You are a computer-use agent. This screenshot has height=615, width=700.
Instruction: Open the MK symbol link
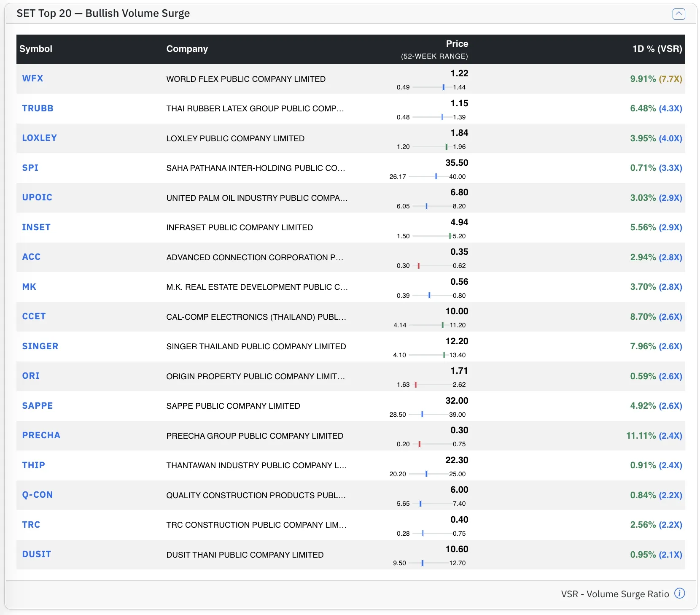tap(29, 287)
